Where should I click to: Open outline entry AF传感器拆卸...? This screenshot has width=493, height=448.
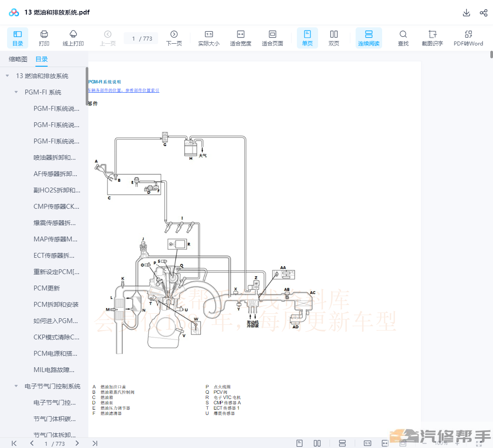pyautogui.click(x=55, y=174)
